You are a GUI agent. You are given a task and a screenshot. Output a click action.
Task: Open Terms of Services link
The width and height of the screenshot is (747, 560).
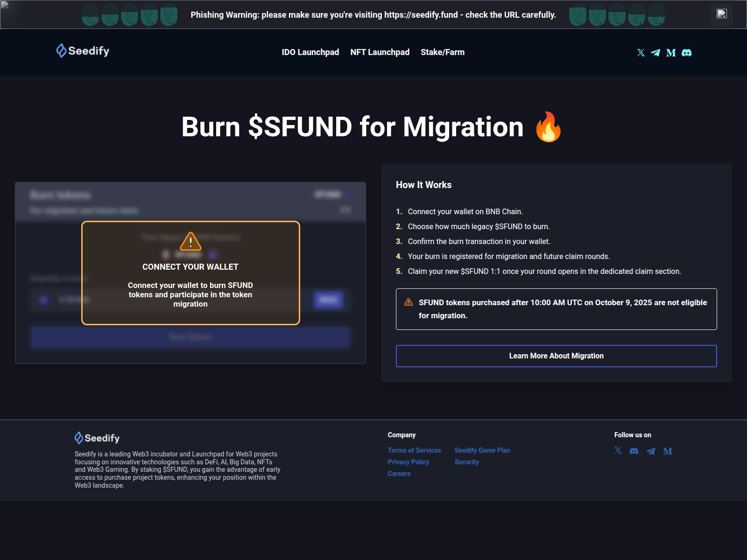414,450
